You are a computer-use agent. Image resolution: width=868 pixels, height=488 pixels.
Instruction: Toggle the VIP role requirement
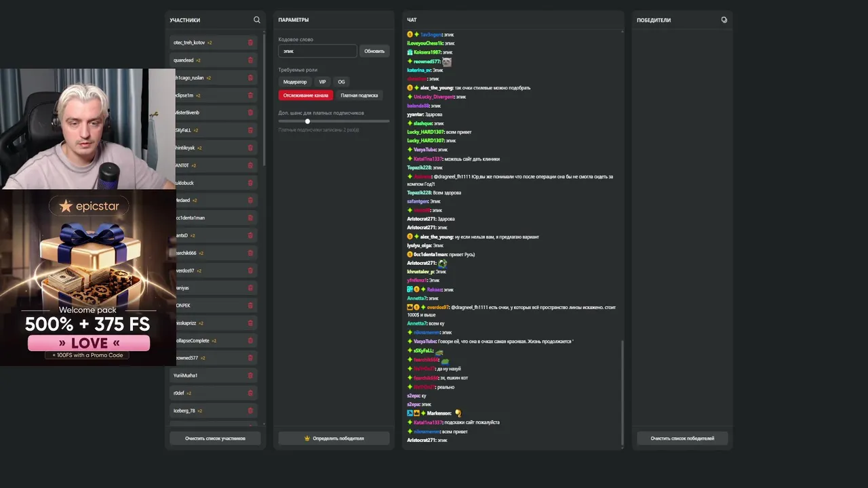[x=322, y=82]
